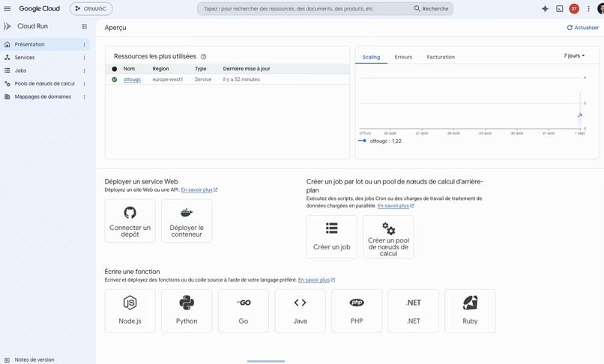Click the 'il y a 52 minutes' cell
This screenshot has width=604, height=364.
tap(241, 79)
